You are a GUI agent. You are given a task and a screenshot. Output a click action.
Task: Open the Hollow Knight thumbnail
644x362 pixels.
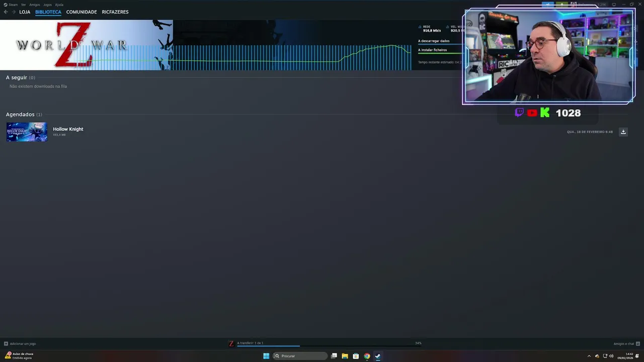27,132
